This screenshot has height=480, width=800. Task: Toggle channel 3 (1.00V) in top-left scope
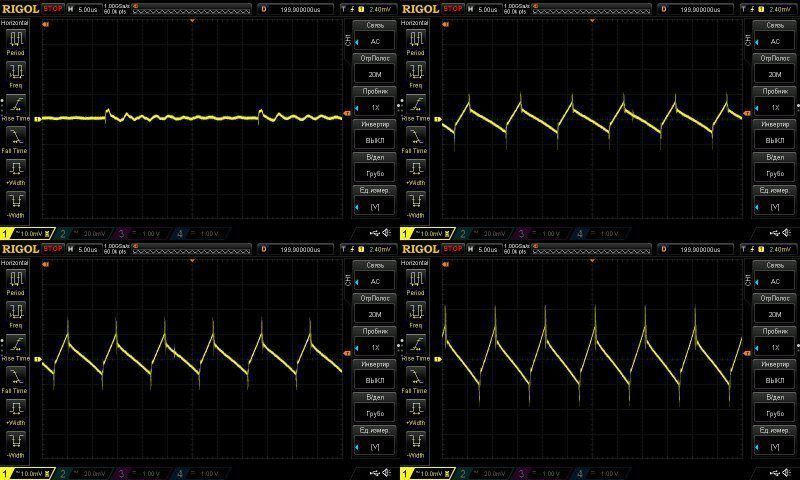pos(141,234)
